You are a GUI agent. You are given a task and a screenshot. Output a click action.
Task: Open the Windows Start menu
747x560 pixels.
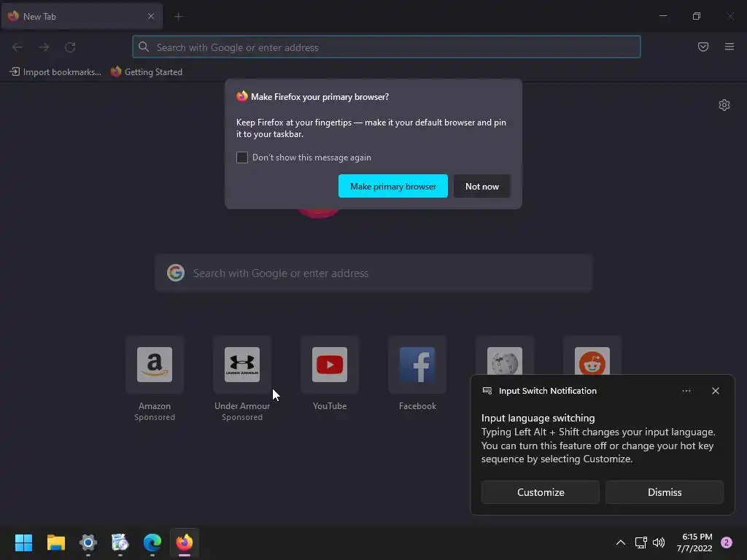click(23, 542)
